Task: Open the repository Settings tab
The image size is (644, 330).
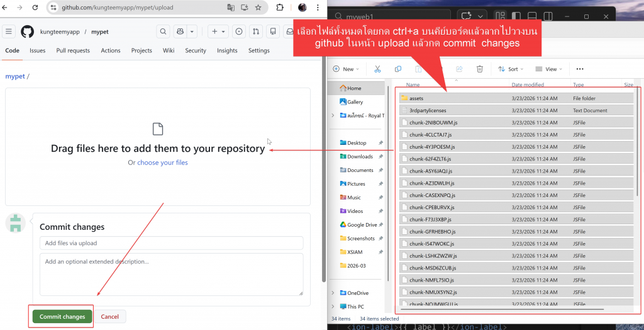Action: pos(258,50)
